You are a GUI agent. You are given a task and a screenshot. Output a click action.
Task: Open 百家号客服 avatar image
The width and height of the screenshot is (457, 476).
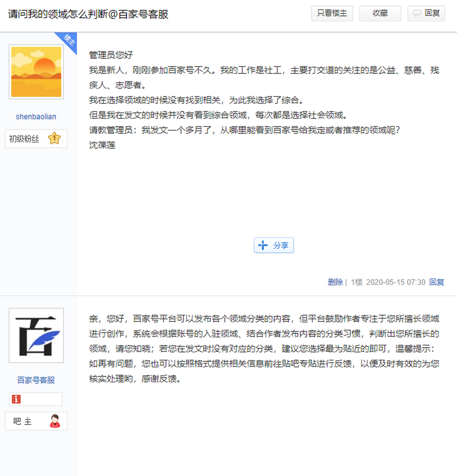(x=36, y=335)
